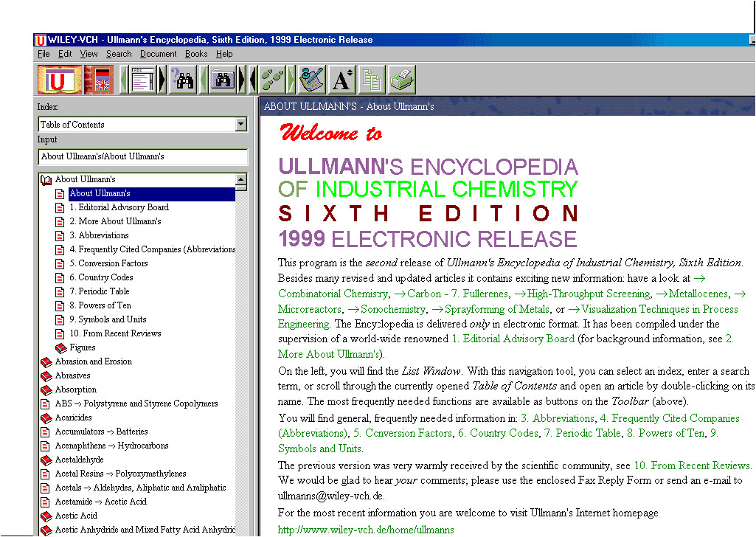
Task: Select the highlighted About Ullmann's tree entry
Action: click(151, 194)
